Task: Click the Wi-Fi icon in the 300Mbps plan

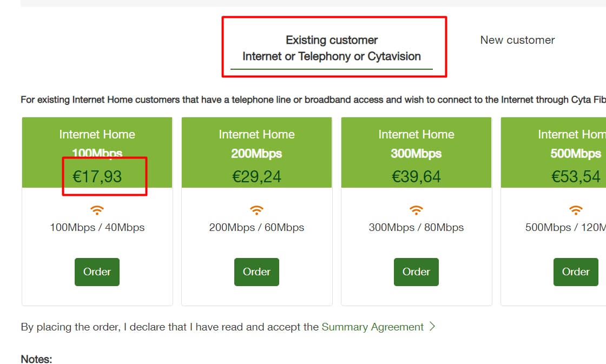Action: 416,210
